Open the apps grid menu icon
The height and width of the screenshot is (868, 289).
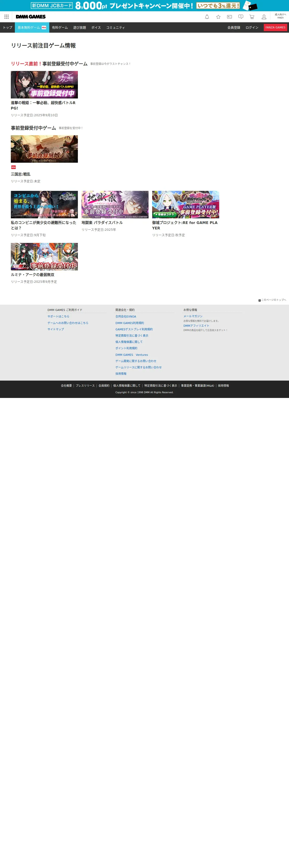coord(6,17)
